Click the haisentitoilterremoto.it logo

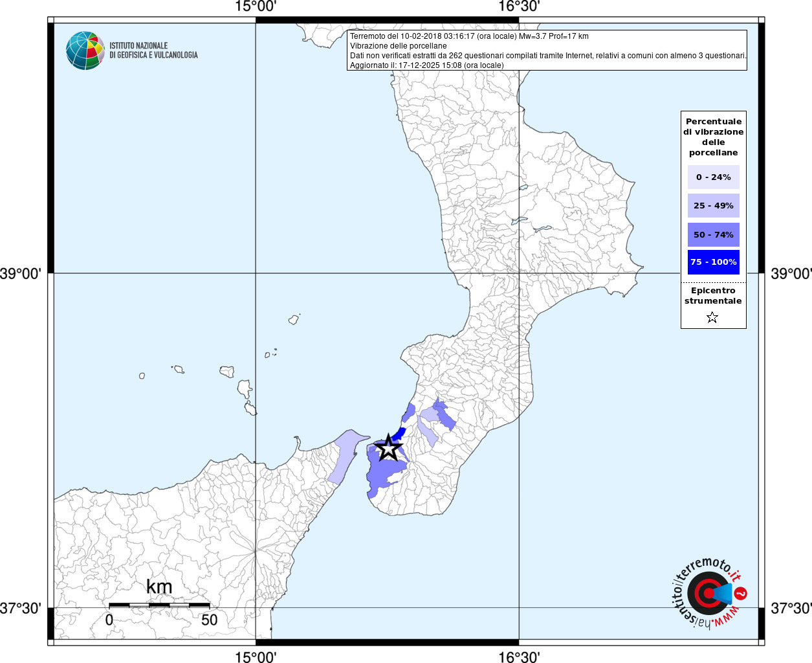point(710,593)
